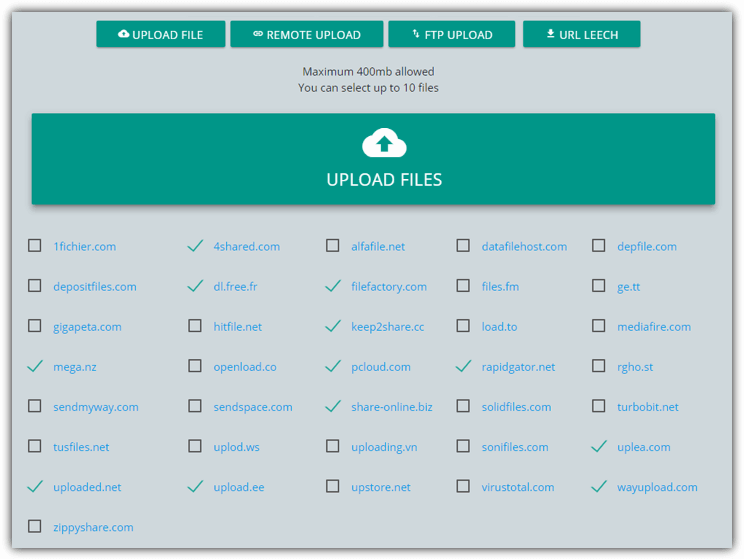This screenshot has height=559, width=744.
Task: Switch to the UPLOAD FILE tab
Action: point(160,34)
